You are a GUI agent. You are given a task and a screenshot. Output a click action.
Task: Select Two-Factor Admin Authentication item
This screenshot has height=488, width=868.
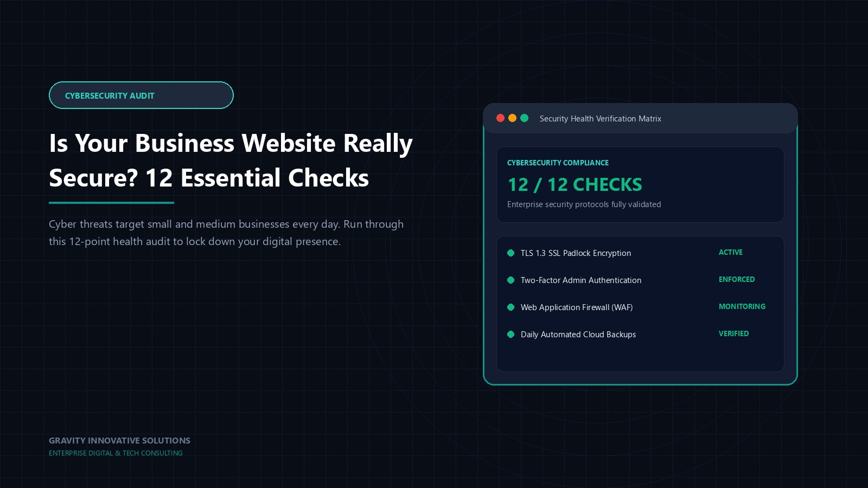coord(580,280)
